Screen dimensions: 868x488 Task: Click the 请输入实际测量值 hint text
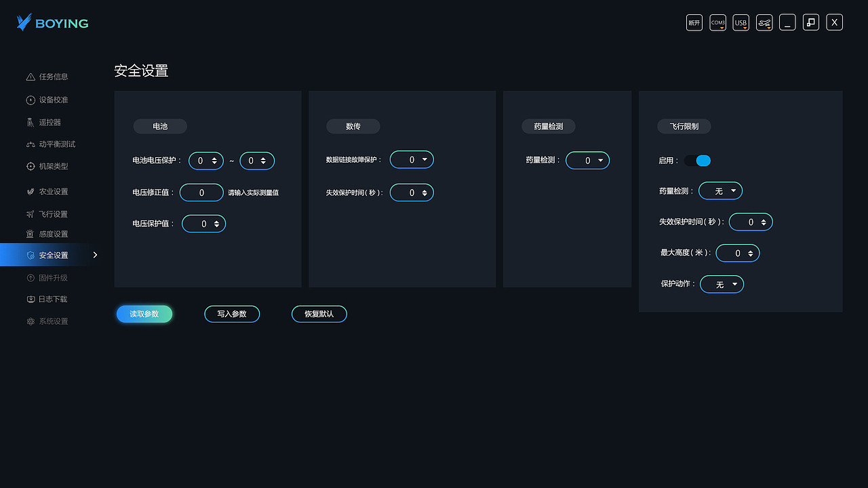click(x=254, y=192)
